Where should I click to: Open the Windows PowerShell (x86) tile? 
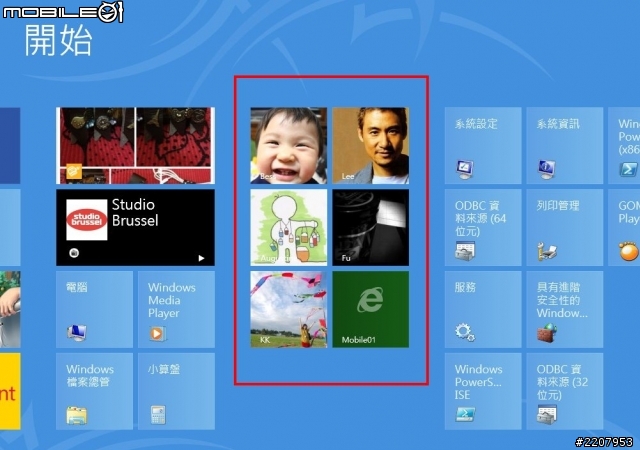[x=624, y=145]
